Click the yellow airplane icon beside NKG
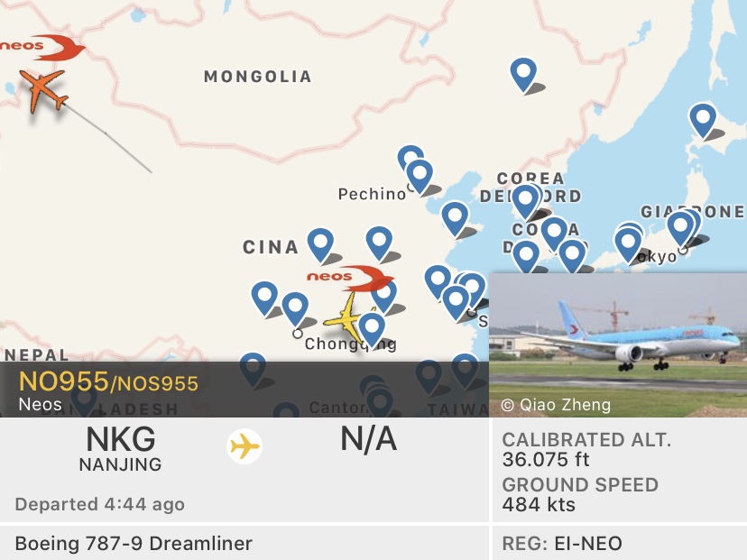 click(x=244, y=445)
